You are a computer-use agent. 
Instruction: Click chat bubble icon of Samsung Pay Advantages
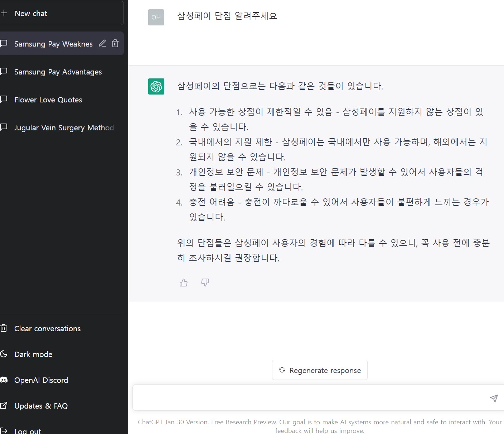coord(4,71)
